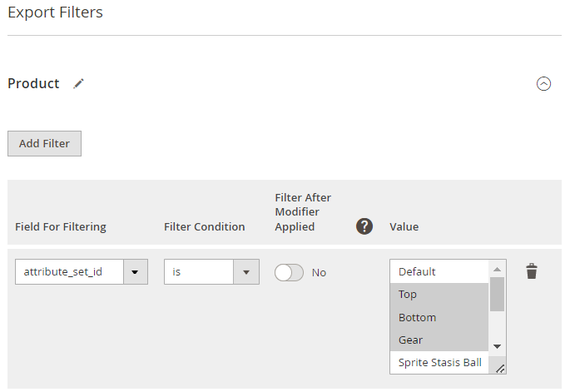The image size is (570, 392).
Task: Click the Add Filter button
Action: pyautogui.click(x=44, y=144)
